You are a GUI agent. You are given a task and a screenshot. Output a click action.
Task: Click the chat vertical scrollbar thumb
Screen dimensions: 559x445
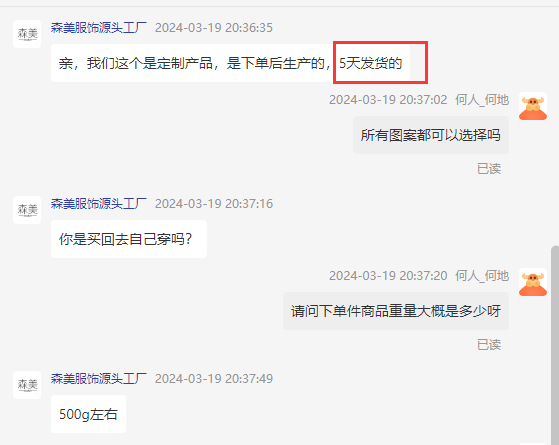point(555,342)
